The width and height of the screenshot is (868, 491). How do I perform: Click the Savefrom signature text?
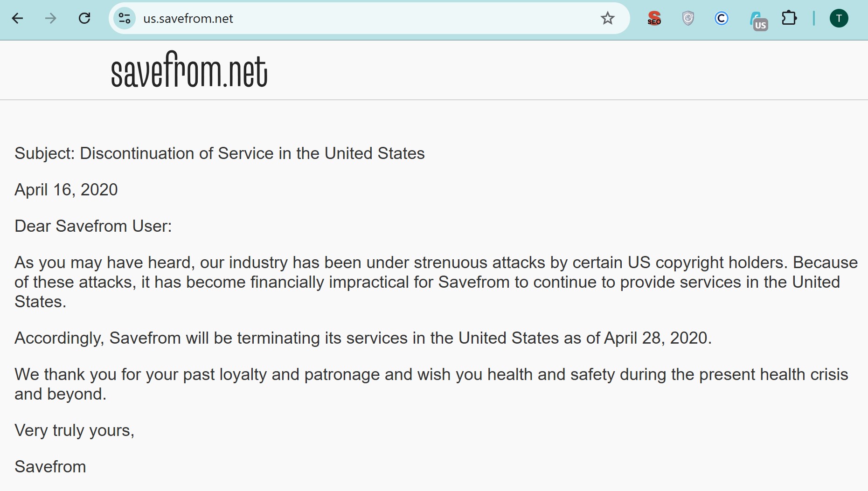tap(50, 467)
